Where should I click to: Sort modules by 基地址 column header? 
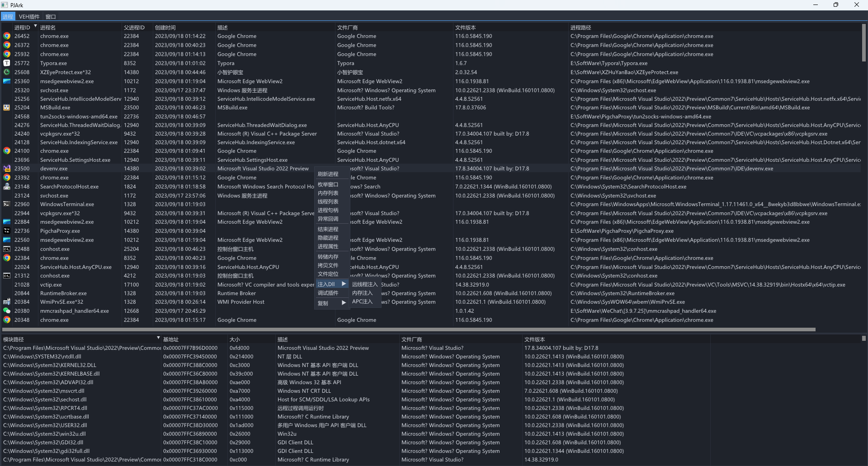[194, 339]
